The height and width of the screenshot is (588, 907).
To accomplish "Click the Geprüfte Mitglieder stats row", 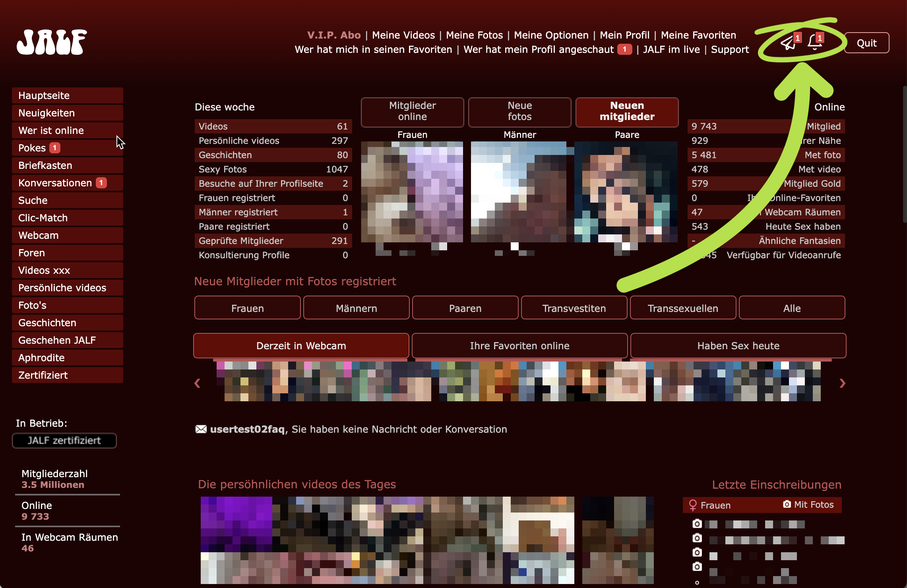I will [x=273, y=241].
